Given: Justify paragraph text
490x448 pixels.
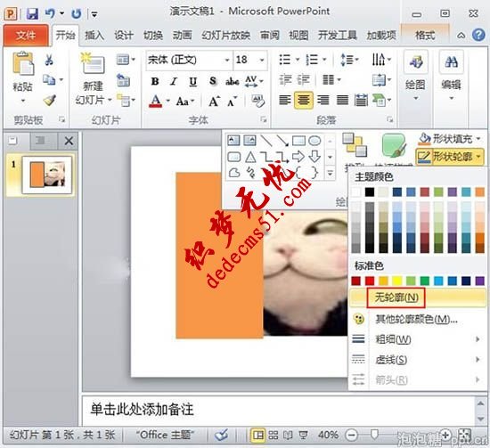Looking at the screenshot, I should [342, 101].
